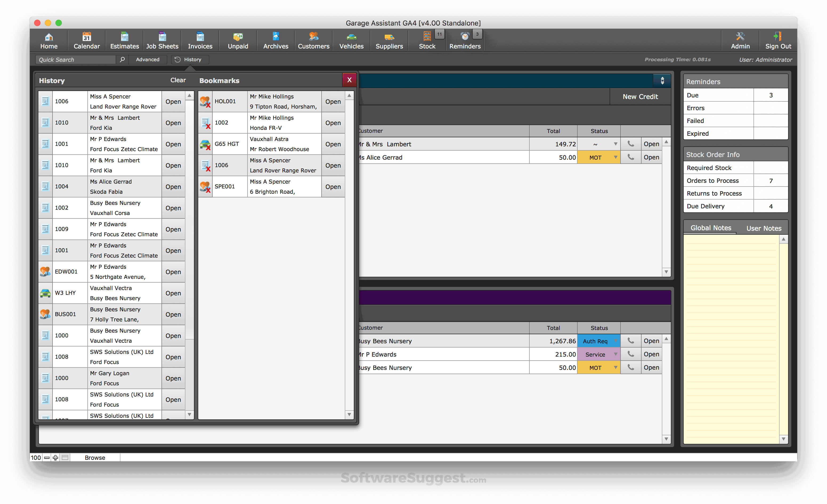
Task: Switch to the Global Notes tab
Action: point(711,228)
